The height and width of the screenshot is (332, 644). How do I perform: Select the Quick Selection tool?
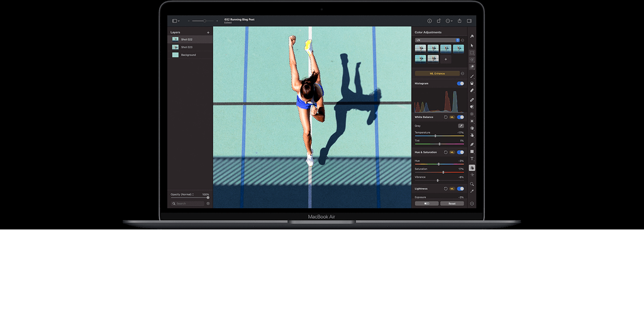click(x=472, y=67)
